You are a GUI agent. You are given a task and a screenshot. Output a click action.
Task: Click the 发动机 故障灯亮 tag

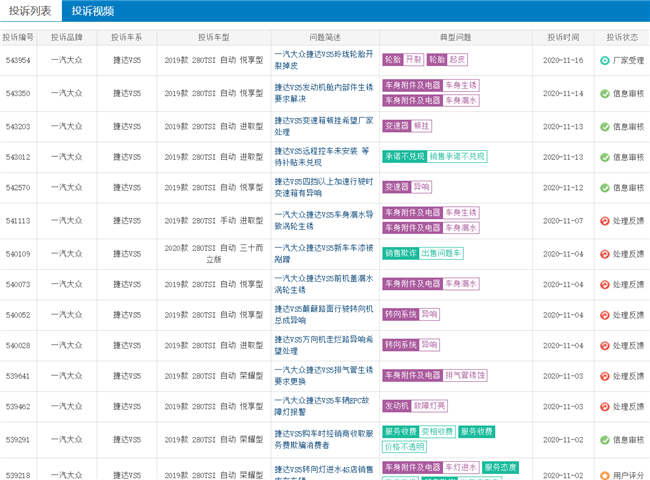pyautogui.click(x=415, y=406)
